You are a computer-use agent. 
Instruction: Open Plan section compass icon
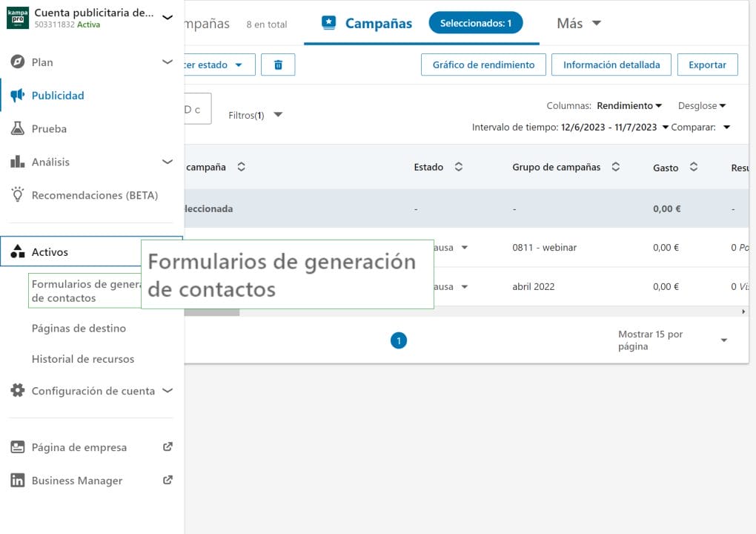(18, 62)
